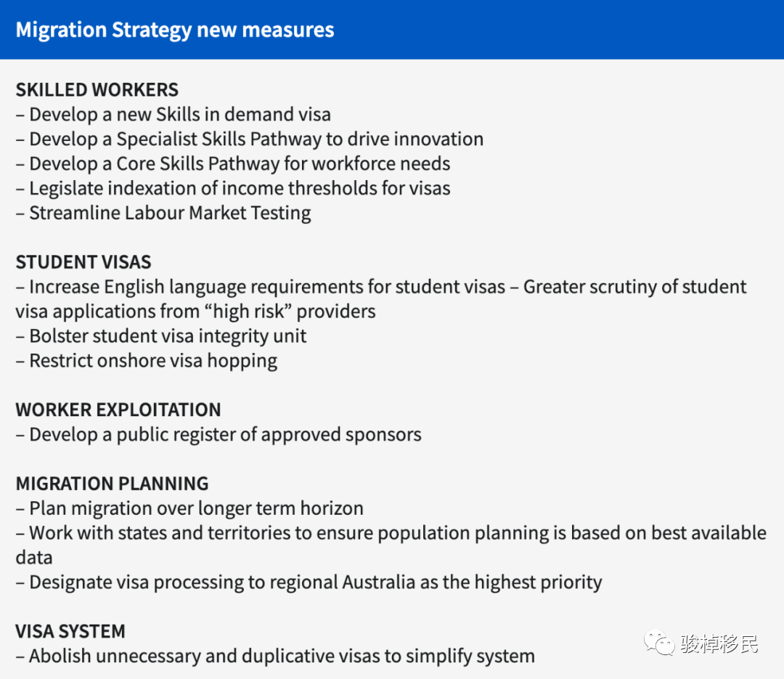Click the 骏棹移民 watermark text
The image size is (784, 679).
click(x=719, y=643)
